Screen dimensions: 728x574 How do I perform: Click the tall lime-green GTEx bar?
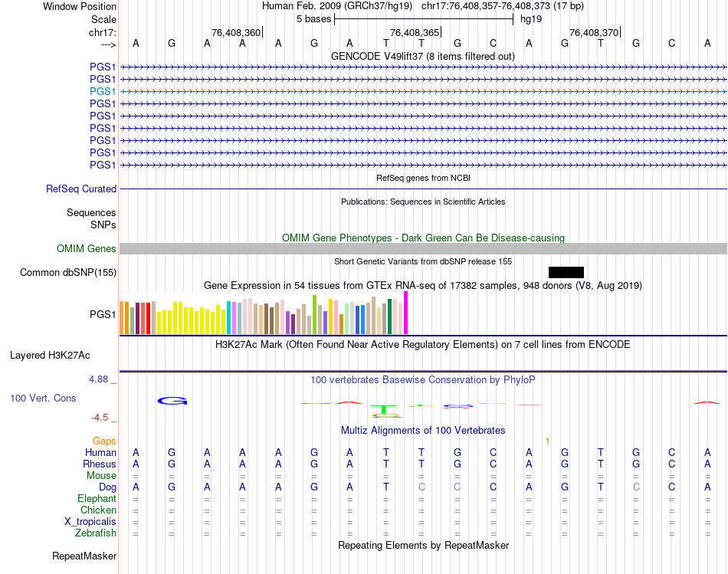click(x=314, y=314)
